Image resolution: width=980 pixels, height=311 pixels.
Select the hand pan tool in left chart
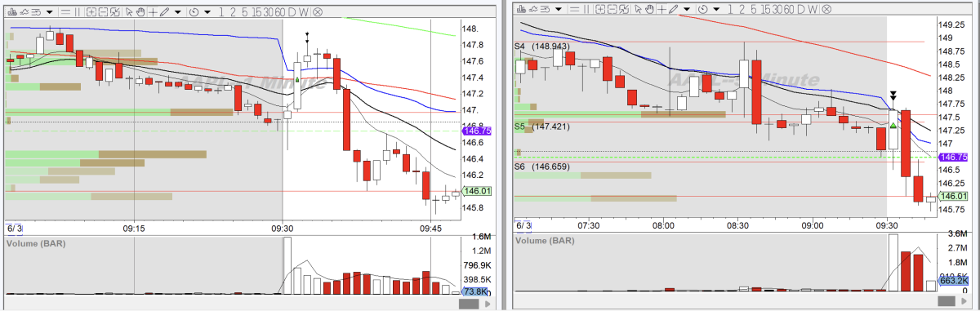pos(140,12)
